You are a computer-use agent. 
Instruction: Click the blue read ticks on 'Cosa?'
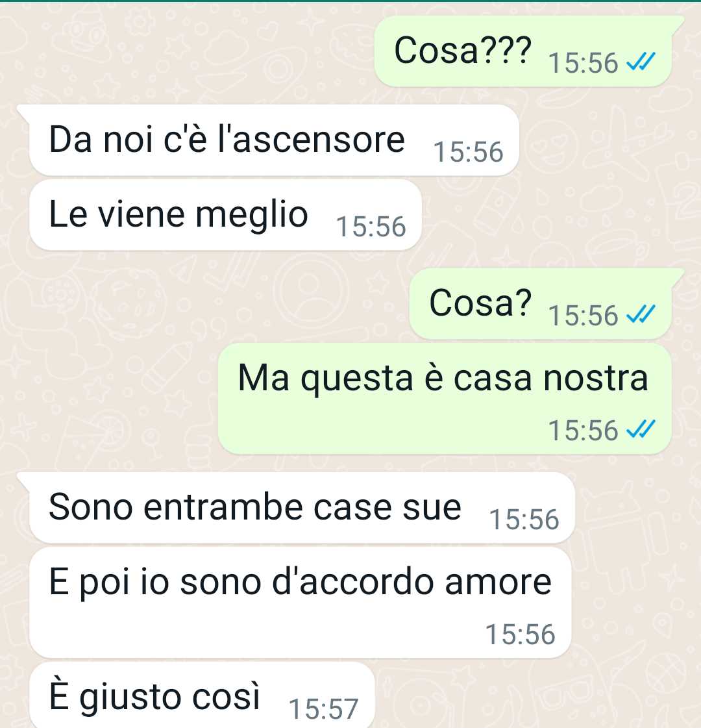641,314
